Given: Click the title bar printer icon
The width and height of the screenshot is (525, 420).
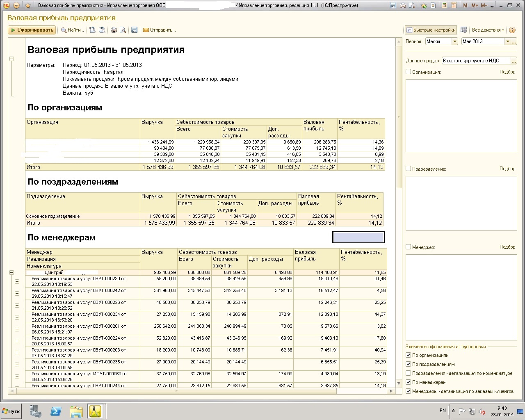Looking at the screenshot, I should click(x=403, y=5).
